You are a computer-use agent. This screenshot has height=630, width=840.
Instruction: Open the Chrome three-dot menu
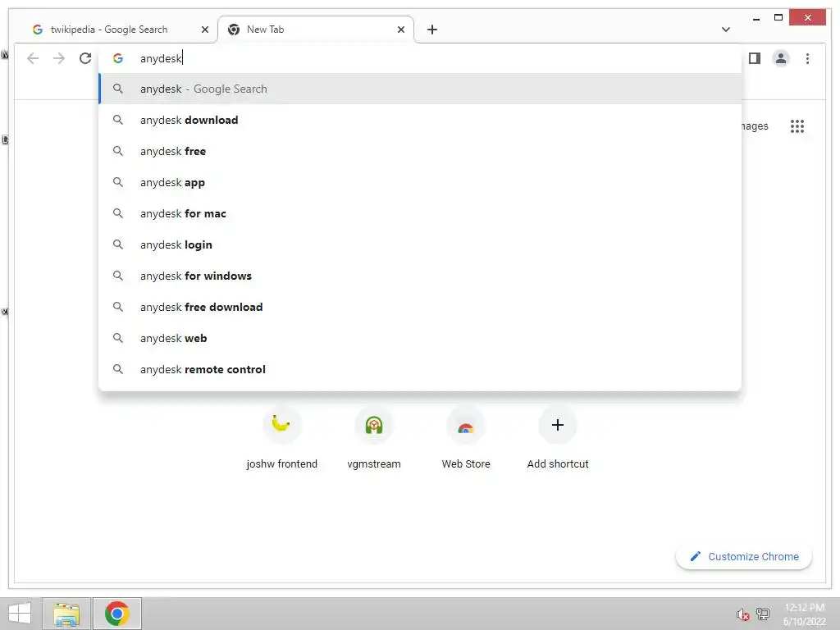[807, 58]
